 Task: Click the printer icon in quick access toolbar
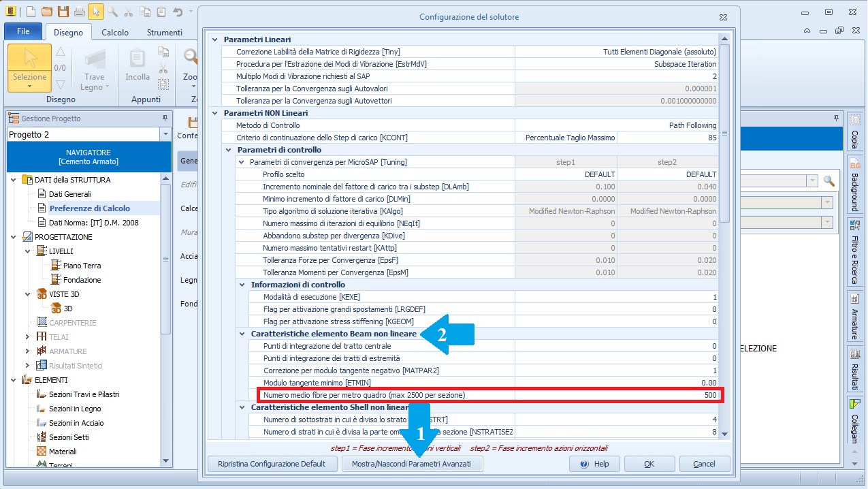79,12
